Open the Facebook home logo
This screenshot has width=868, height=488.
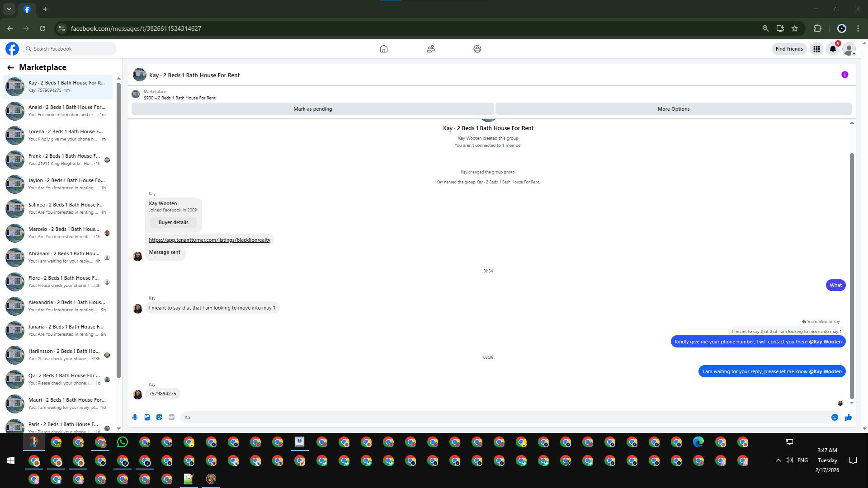(x=12, y=49)
